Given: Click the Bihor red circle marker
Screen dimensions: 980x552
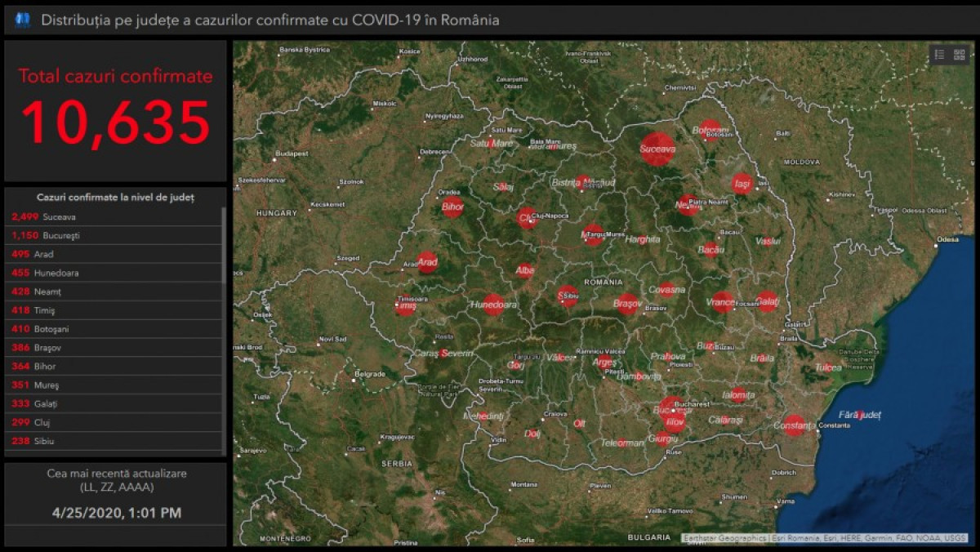Looking at the screenshot, I should click(452, 207).
